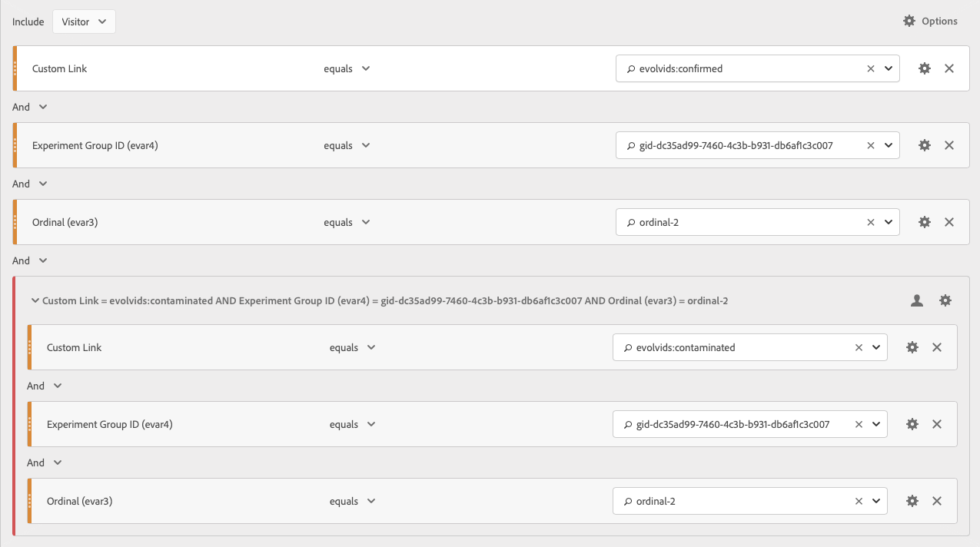This screenshot has height=547, width=980.
Task: Change And operator below evolvids:contaminated rule
Action: [x=45, y=386]
